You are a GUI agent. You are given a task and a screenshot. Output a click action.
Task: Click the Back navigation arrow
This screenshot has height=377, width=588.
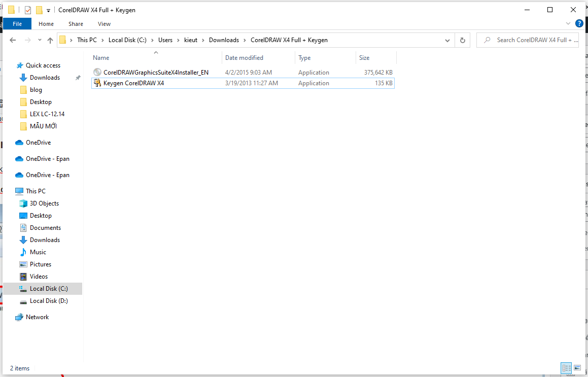point(13,40)
